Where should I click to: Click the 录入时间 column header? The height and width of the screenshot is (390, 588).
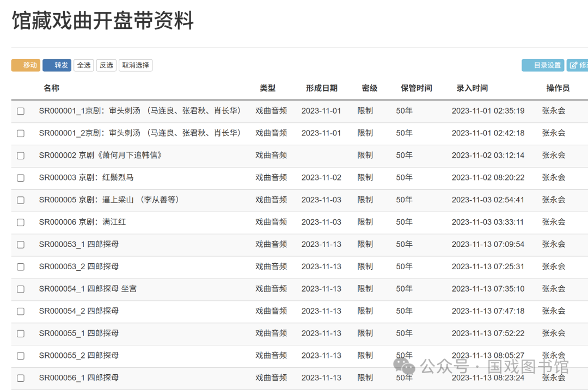(472, 88)
